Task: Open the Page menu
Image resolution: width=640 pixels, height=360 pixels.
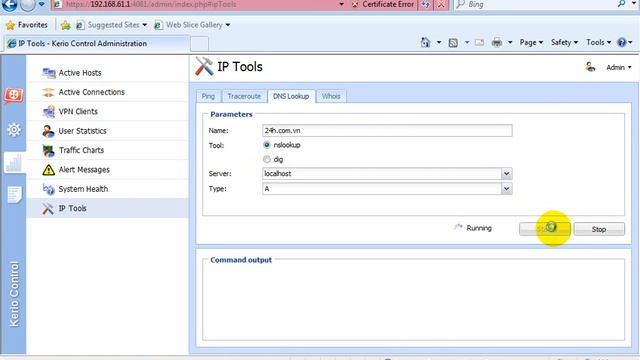Action: (x=531, y=42)
